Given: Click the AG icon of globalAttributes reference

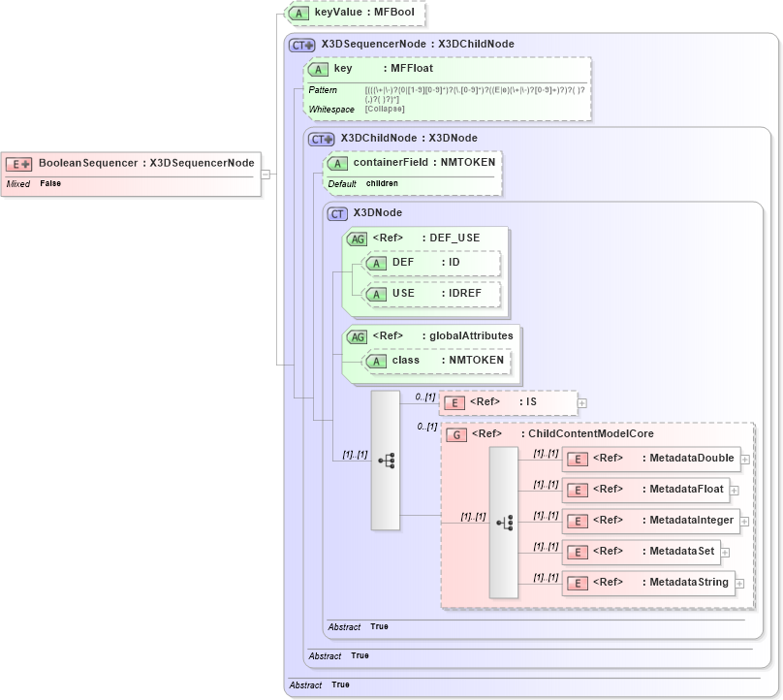Looking at the screenshot, I should pyautogui.click(x=357, y=336).
